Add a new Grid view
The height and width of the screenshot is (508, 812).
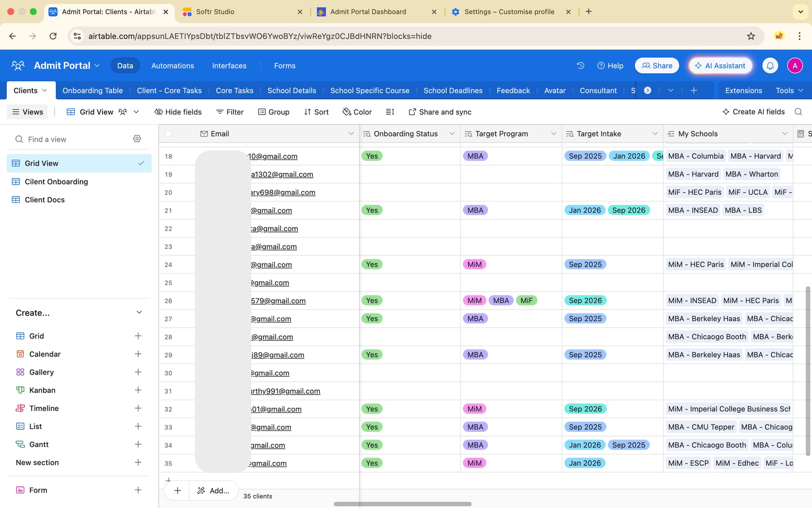[x=138, y=336]
